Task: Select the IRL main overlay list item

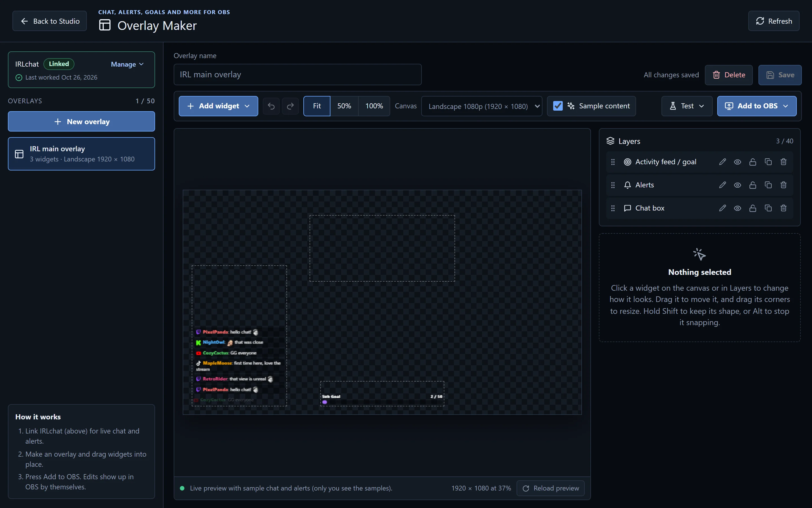Action: pyautogui.click(x=81, y=154)
